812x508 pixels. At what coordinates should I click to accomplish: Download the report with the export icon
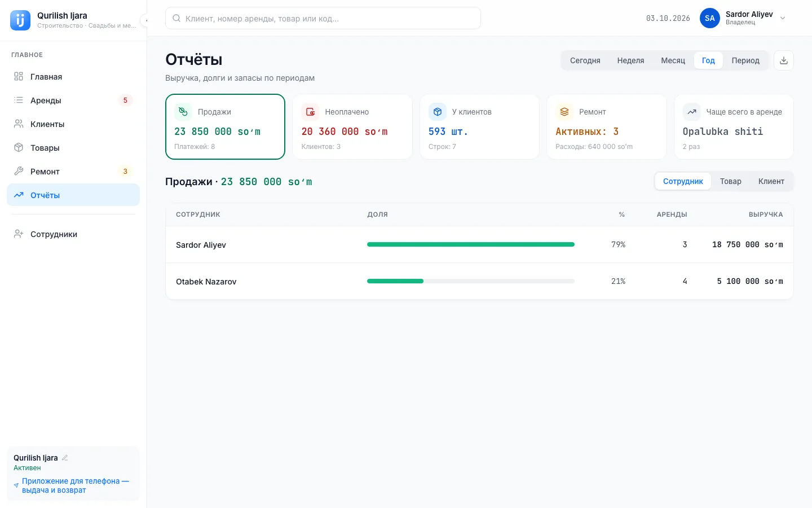coord(784,60)
